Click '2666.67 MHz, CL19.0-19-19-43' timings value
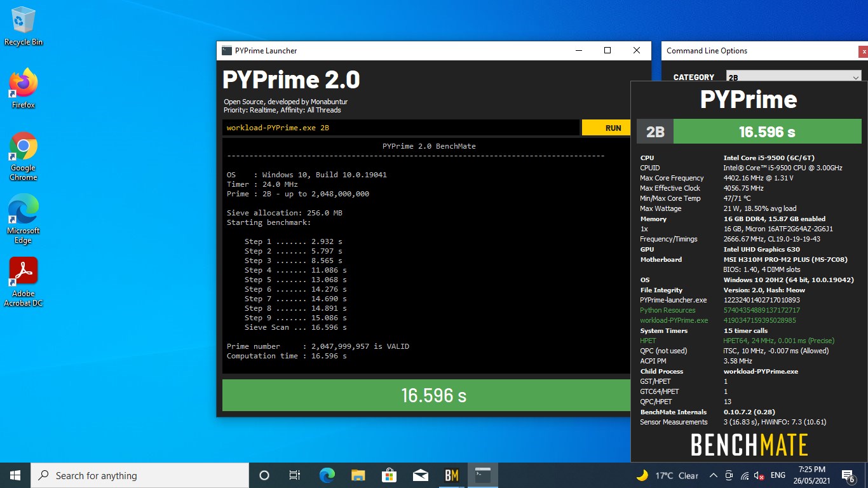This screenshot has width=868, height=488. point(772,239)
